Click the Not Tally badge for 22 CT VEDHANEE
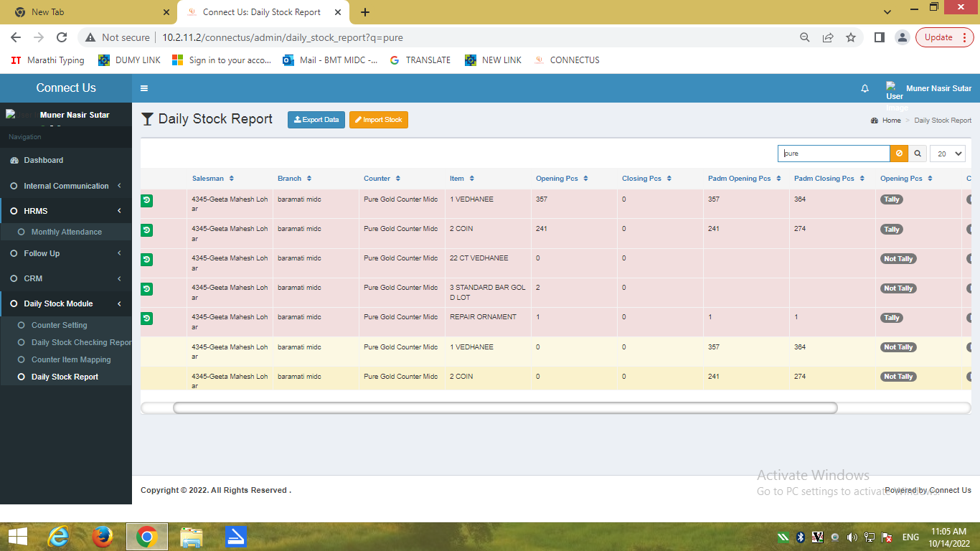980x551 pixels. (898, 259)
